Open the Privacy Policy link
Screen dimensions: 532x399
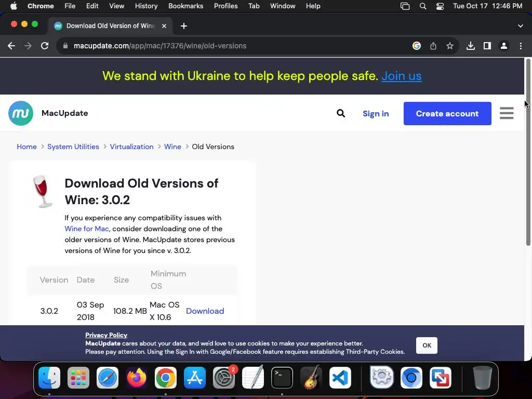(x=106, y=335)
